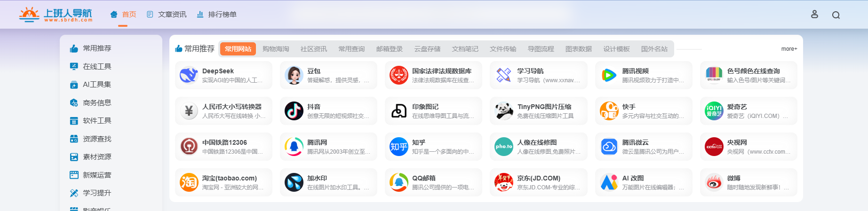
Task: Click the TinyPNG panda icon
Action: [x=504, y=111]
